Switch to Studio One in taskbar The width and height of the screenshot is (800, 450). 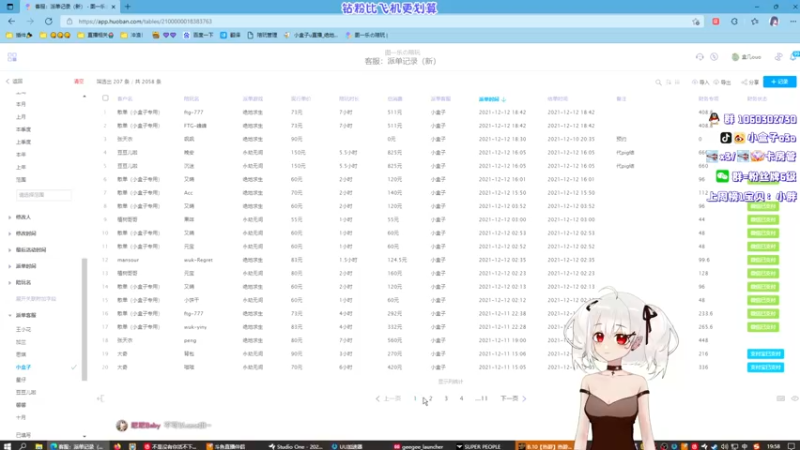pos(295,446)
